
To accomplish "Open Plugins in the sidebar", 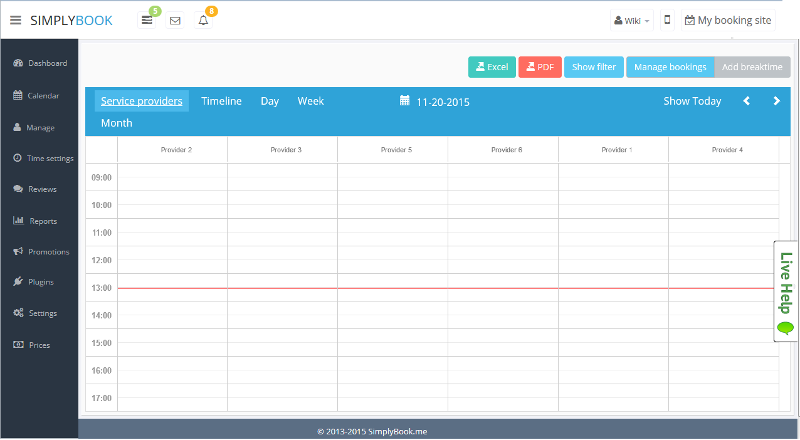I will pyautogui.click(x=40, y=282).
